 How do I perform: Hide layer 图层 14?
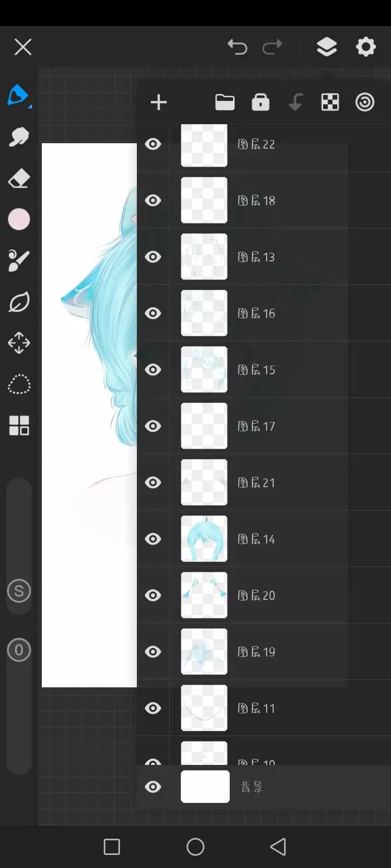pos(153,539)
